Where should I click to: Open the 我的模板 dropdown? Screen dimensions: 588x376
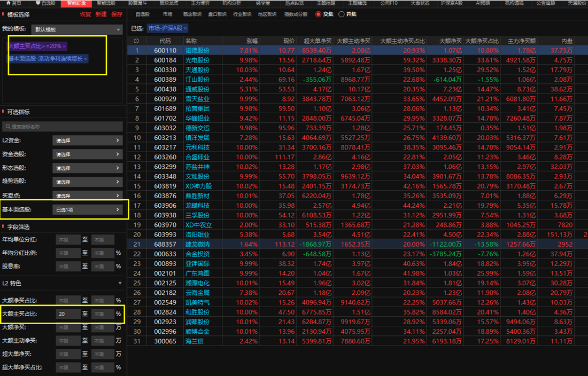(x=76, y=29)
